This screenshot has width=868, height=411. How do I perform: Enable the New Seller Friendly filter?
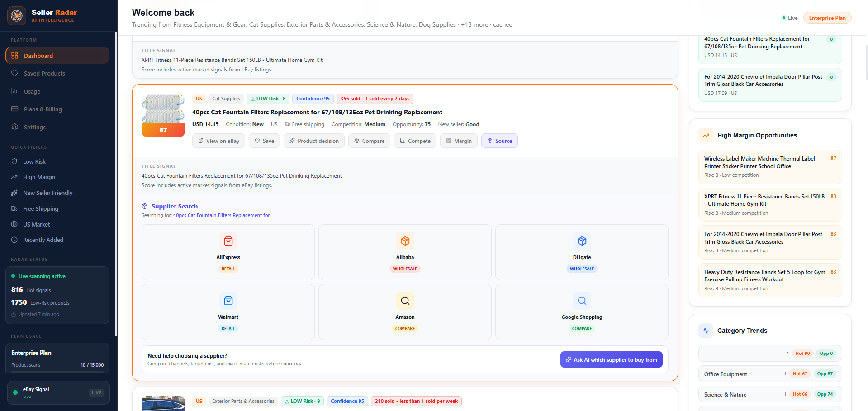[57, 193]
